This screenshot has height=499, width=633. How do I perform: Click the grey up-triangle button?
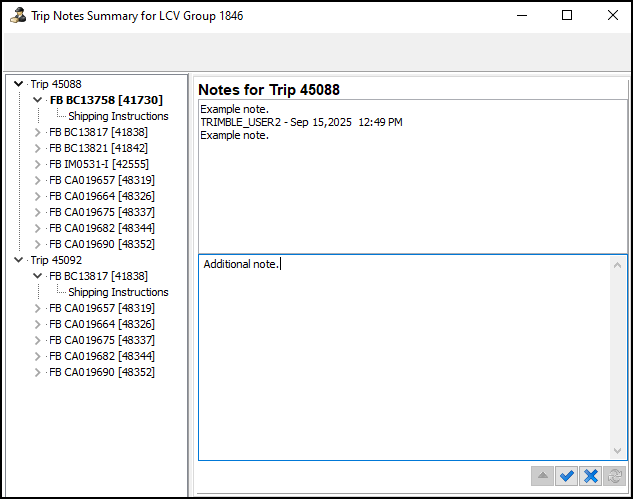[543, 476]
